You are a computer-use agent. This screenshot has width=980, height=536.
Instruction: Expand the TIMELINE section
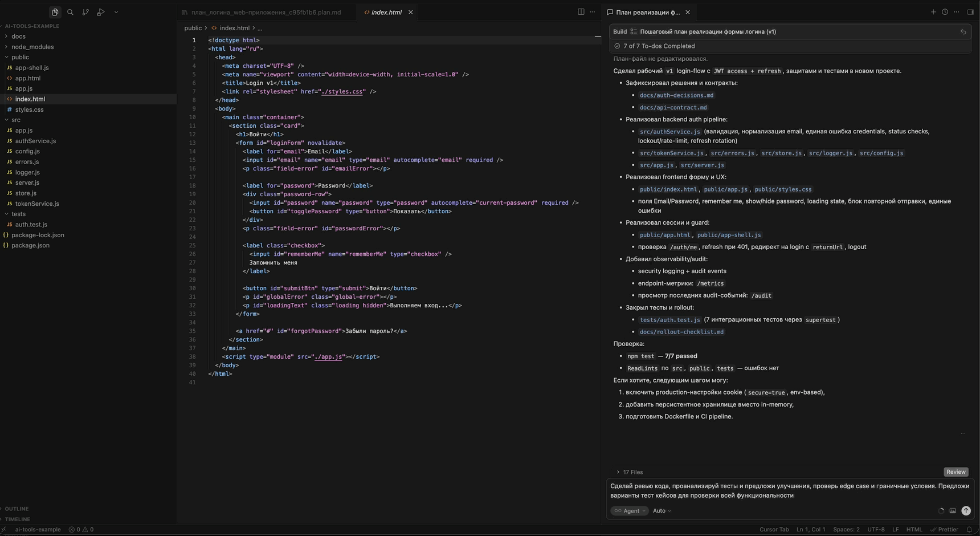point(17,519)
